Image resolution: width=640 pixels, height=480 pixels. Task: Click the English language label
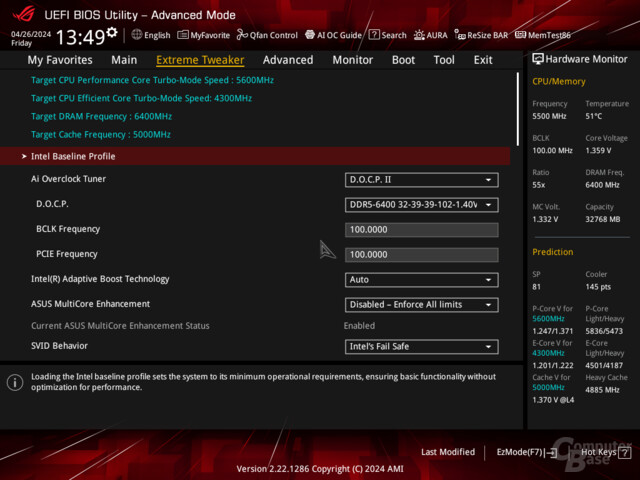coord(157,36)
